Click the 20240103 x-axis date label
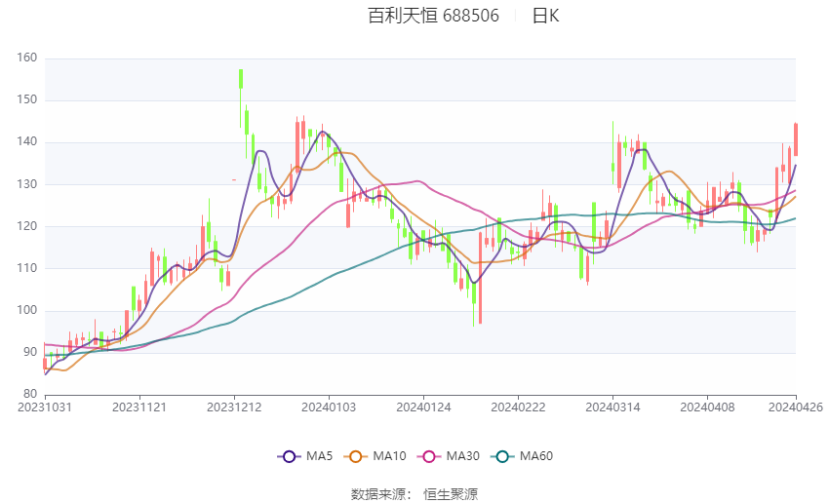The width and height of the screenshot is (829, 504). [x=329, y=407]
